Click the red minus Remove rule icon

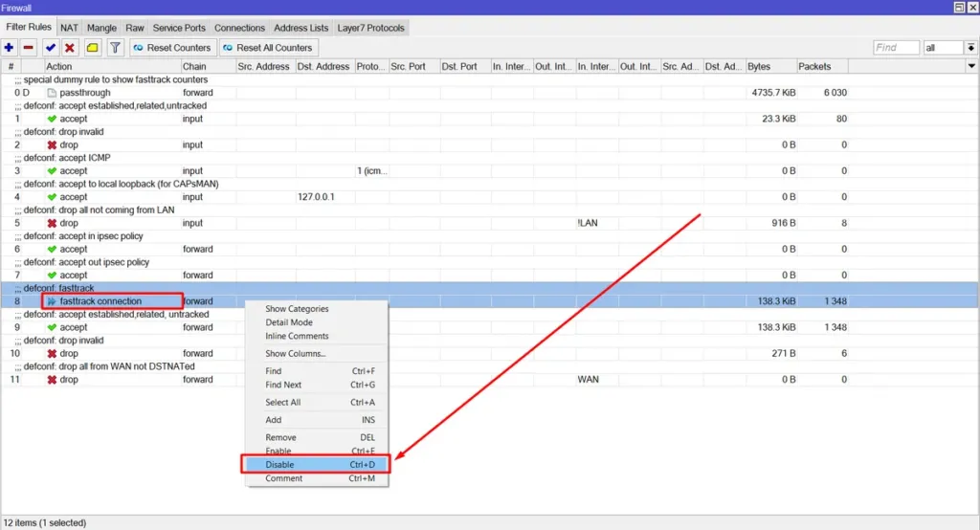[29, 47]
